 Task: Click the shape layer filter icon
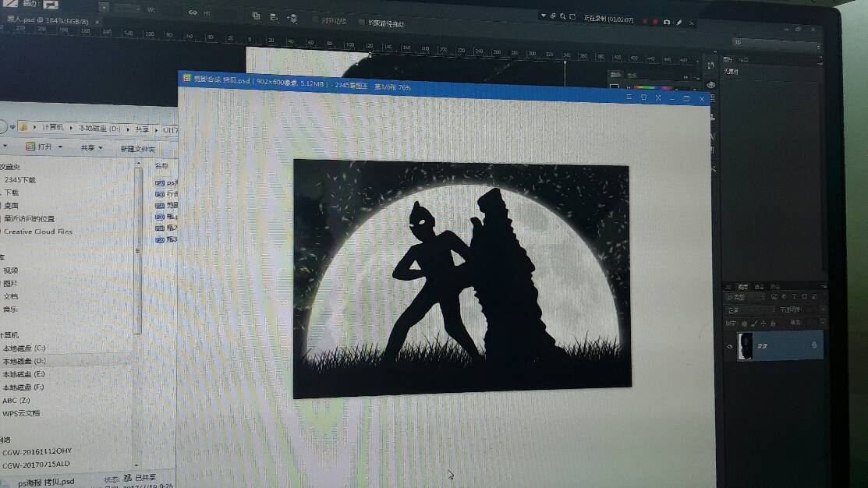pos(804,297)
